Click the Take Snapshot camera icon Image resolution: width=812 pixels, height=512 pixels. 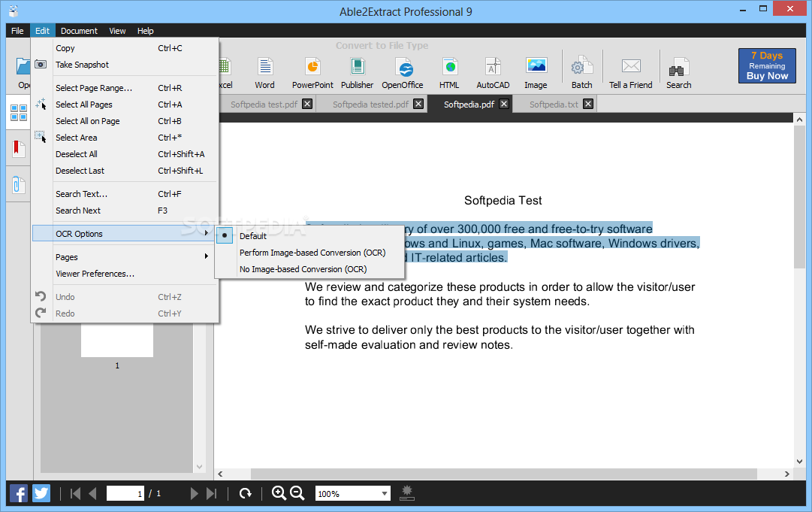41,64
